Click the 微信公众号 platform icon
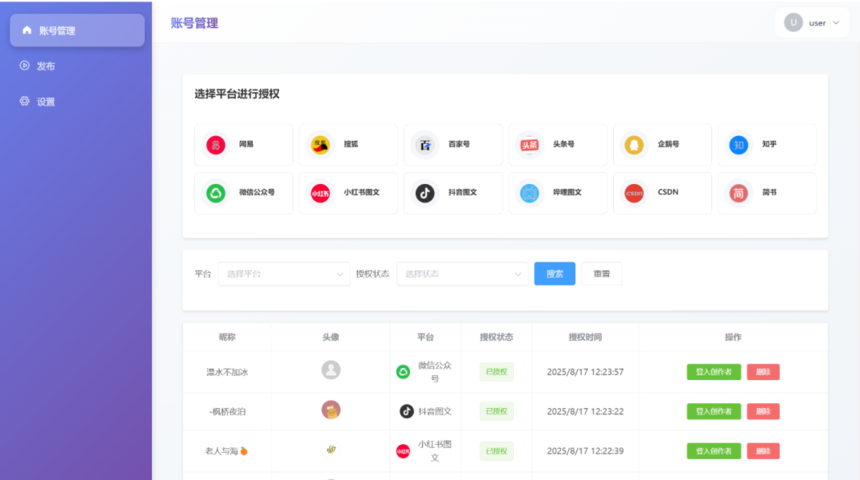This screenshot has width=860, height=480. (x=216, y=193)
